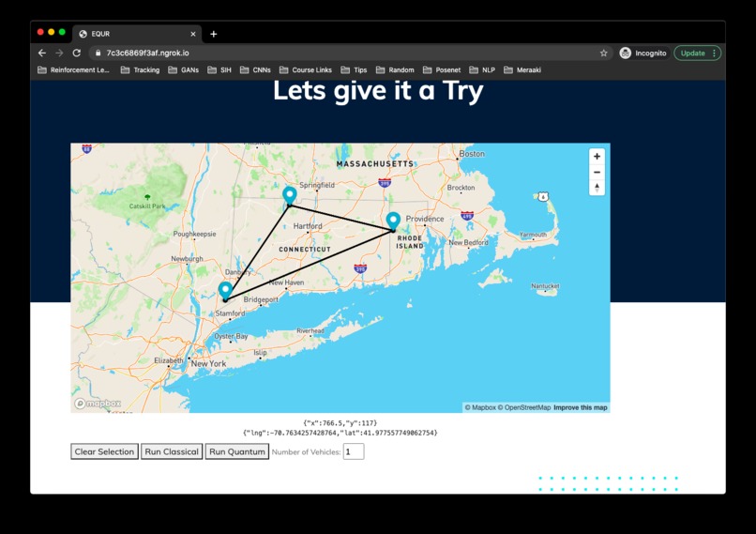Click the map marker near Stamford

pyautogui.click(x=225, y=291)
